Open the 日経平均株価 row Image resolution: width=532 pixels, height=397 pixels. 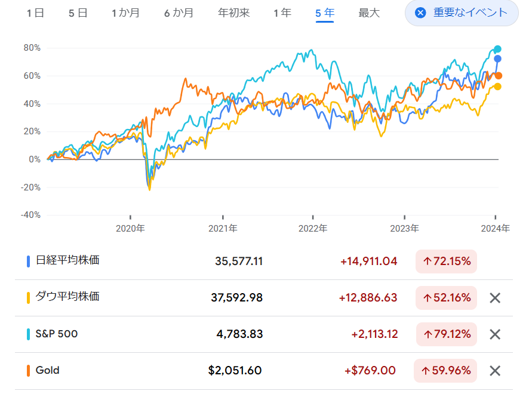click(264, 261)
